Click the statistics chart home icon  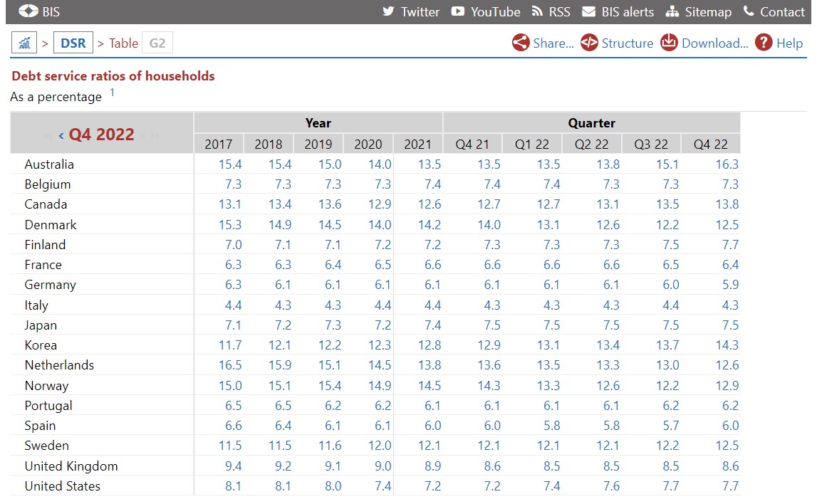pyautogui.click(x=24, y=43)
